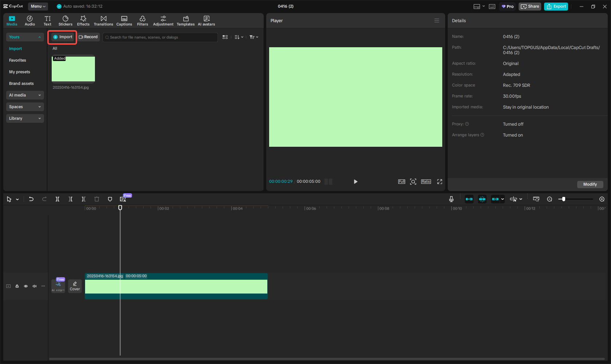
Task: Hide the main video track
Action: coord(25,286)
